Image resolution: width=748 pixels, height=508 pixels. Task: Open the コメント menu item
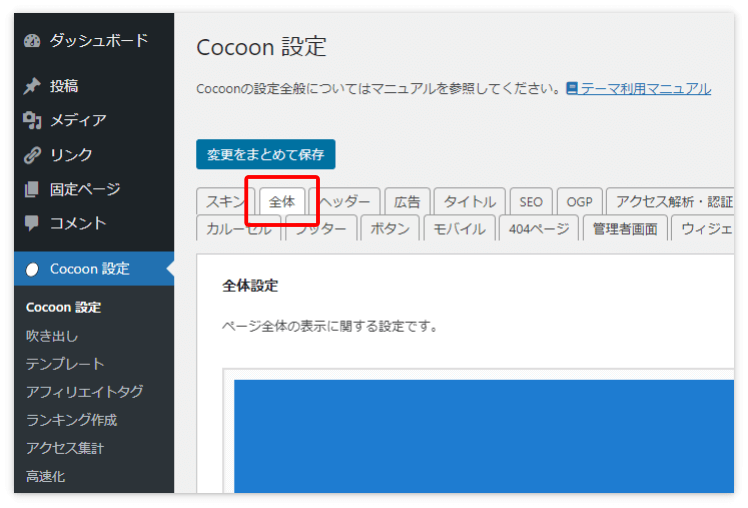[94, 223]
